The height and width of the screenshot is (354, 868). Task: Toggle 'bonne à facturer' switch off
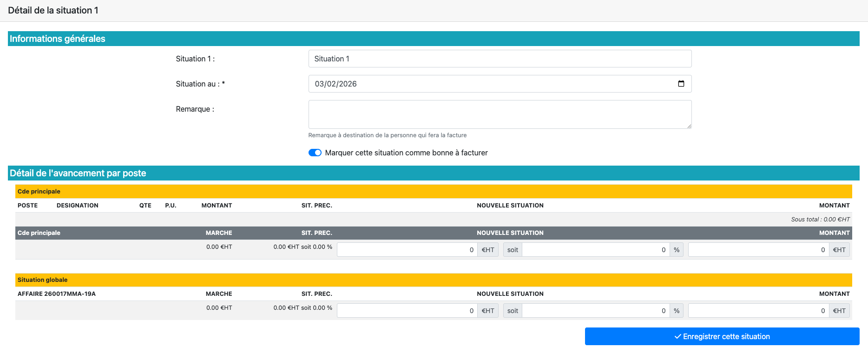point(315,153)
